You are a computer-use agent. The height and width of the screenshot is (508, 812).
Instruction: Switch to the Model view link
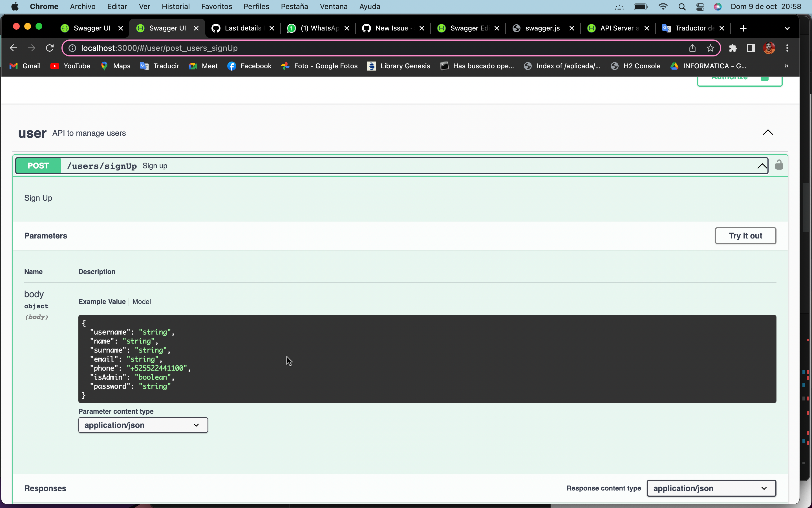click(142, 301)
